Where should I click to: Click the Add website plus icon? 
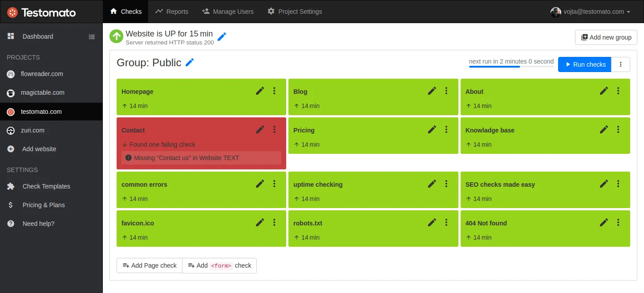tap(10, 149)
